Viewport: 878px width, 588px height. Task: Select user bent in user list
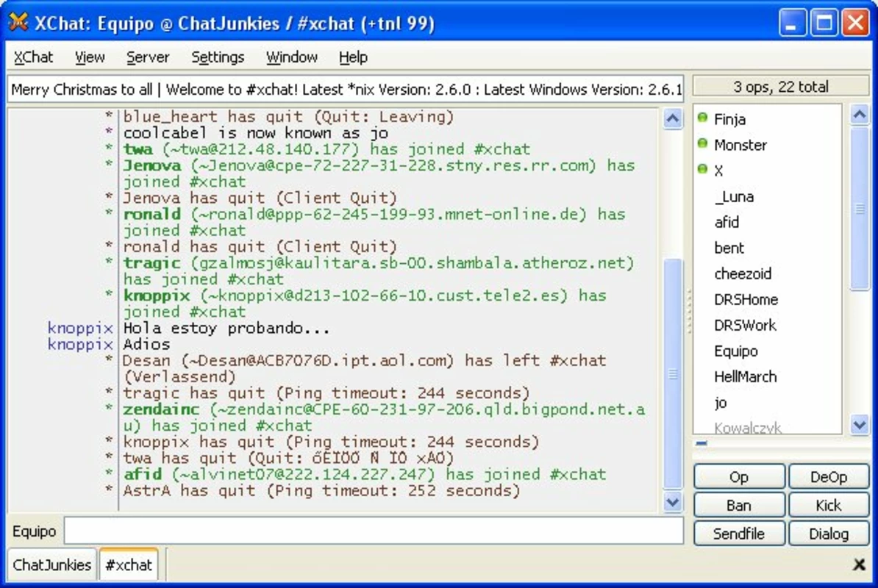pos(767,248)
